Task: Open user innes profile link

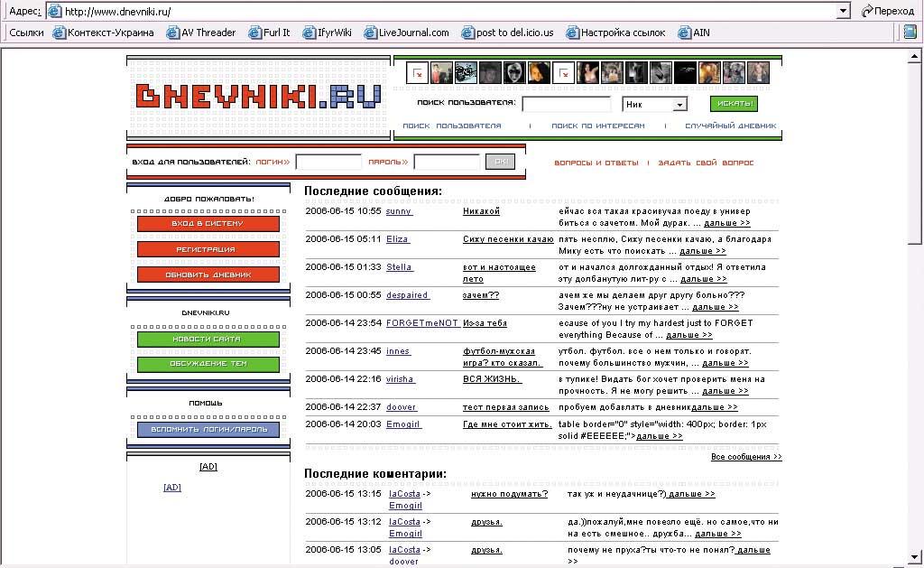Action: pyautogui.click(x=398, y=351)
